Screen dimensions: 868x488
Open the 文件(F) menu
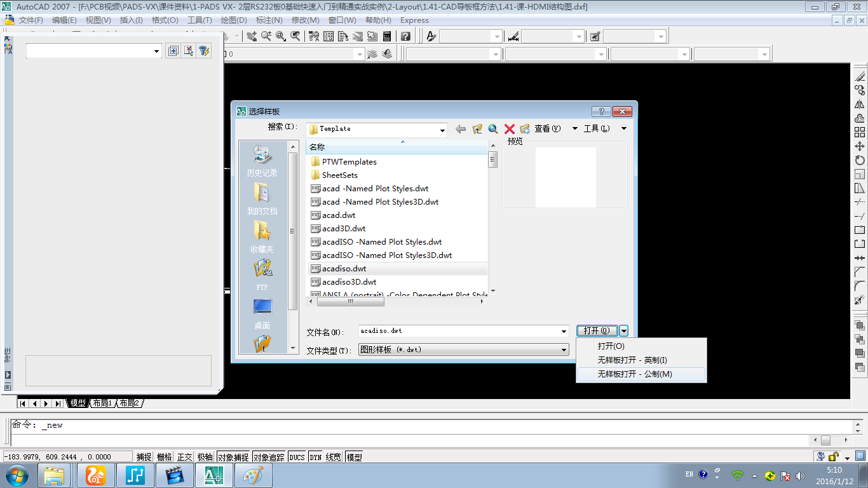[31, 20]
